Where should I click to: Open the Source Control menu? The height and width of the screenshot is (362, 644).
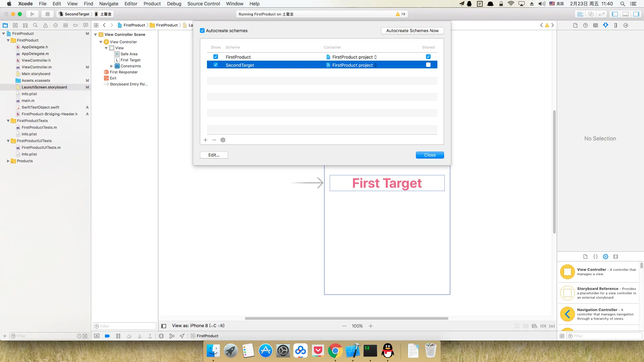(203, 4)
